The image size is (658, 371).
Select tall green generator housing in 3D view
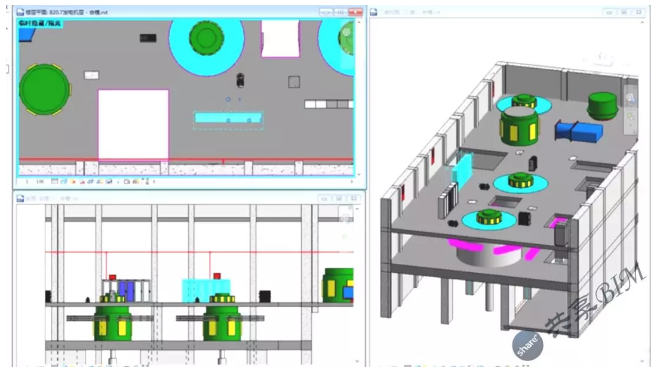click(x=519, y=126)
